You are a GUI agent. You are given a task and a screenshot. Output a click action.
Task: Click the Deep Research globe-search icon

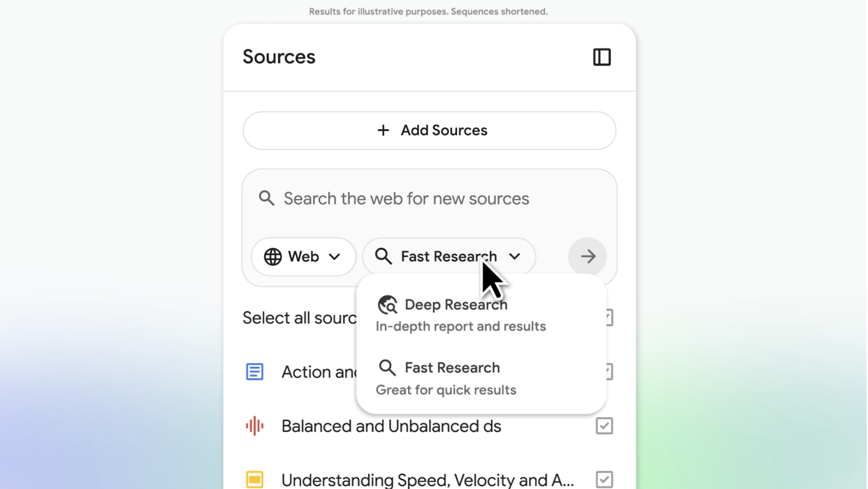click(388, 305)
